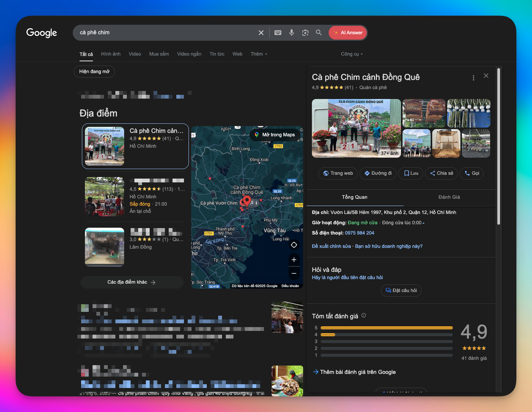Clear the search box with the X icon
Viewport: 532px width, 412px height.
(x=261, y=33)
